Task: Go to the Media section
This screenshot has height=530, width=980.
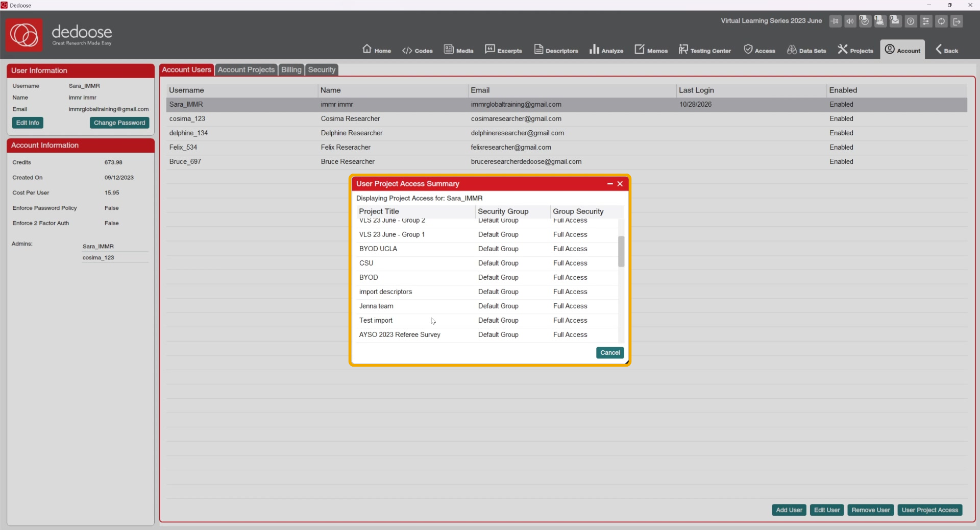Action: [x=458, y=50]
